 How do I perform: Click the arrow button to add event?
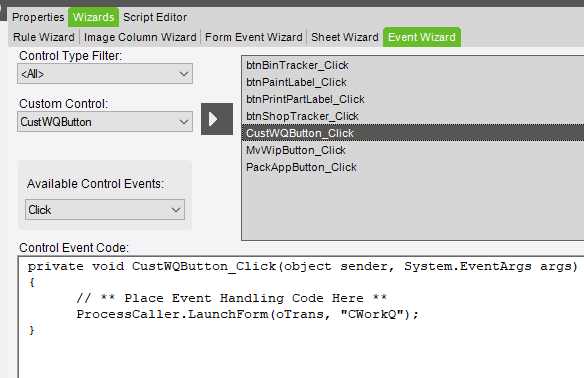click(217, 119)
